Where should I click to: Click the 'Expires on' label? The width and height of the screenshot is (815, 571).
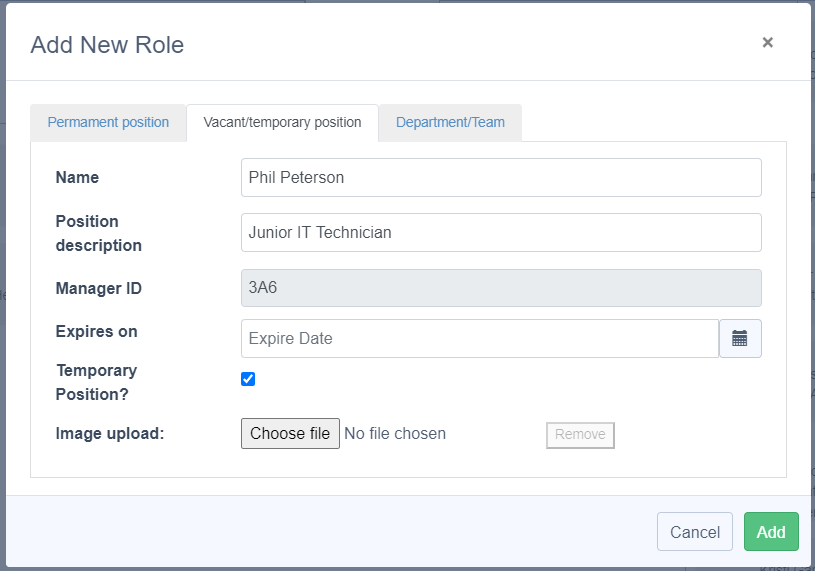pyautogui.click(x=96, y=331)
